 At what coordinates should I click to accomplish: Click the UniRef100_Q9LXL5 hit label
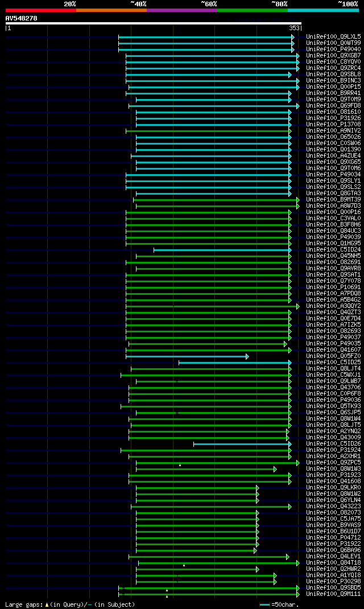[333, 37]
